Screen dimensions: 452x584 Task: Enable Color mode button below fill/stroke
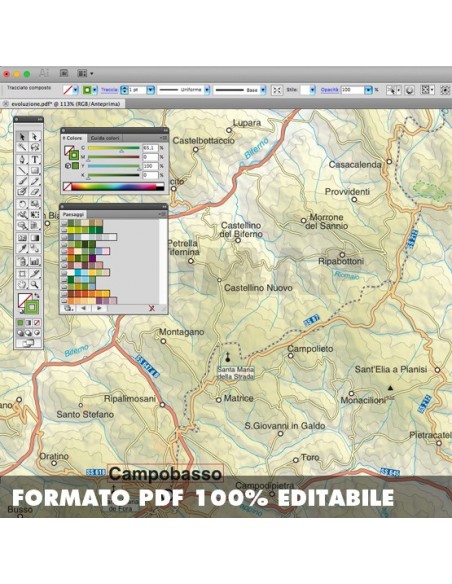click(21, 323)
